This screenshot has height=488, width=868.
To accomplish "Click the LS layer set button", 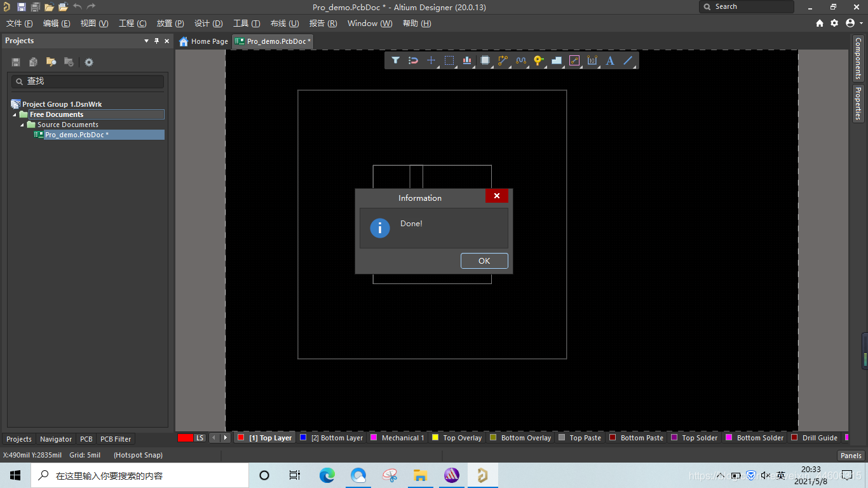I will pos(200,438).
